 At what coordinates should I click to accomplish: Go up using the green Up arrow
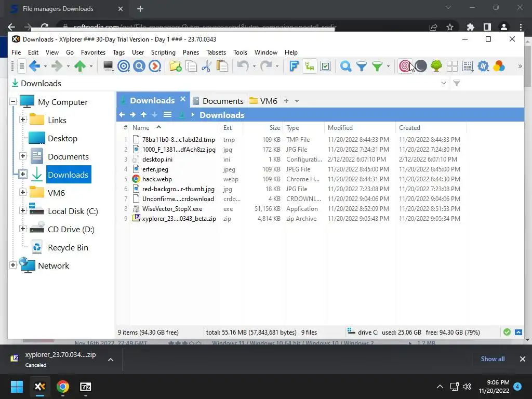coord(80,66)
